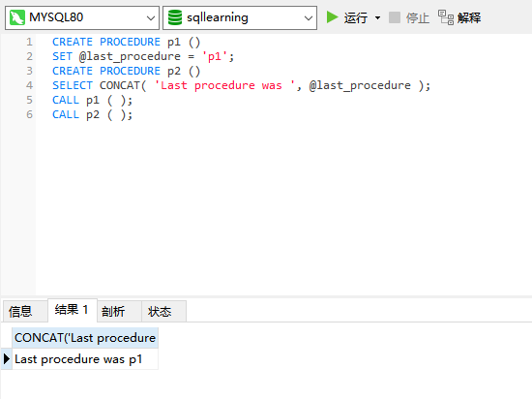Screen dimensions: 532x399
Task: Open the MYSQL80 connection dropdown
Action: 151,17
